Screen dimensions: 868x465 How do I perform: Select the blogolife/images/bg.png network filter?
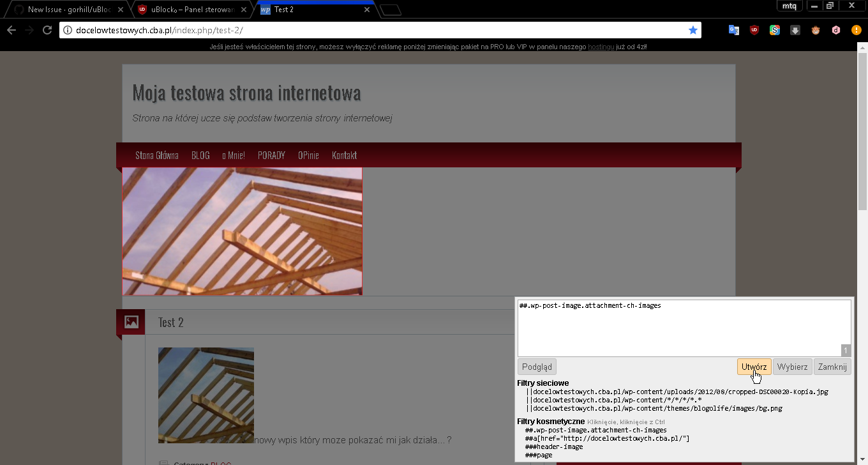[654, 408]
